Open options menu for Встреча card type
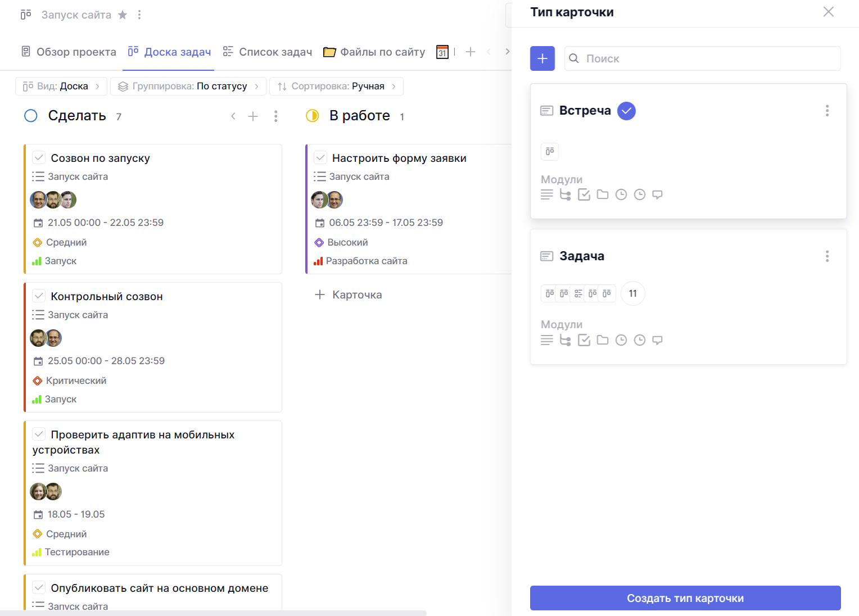Image resolution: width=859 pixels, height=616 pixels. (827, 111)
